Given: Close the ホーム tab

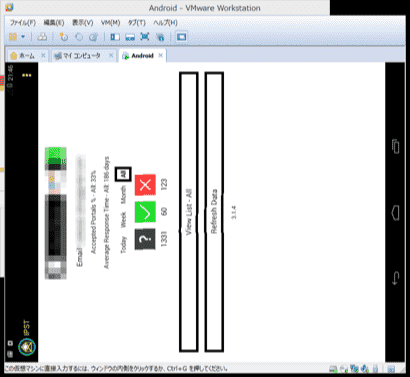Looking at the screenshot, I should tap(43, 55).
